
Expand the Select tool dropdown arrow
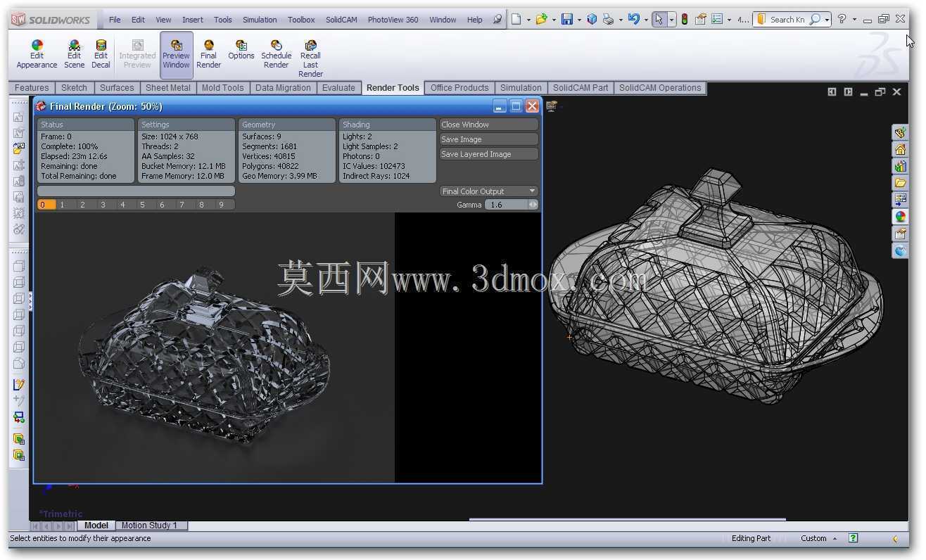(x=671, y=20)
